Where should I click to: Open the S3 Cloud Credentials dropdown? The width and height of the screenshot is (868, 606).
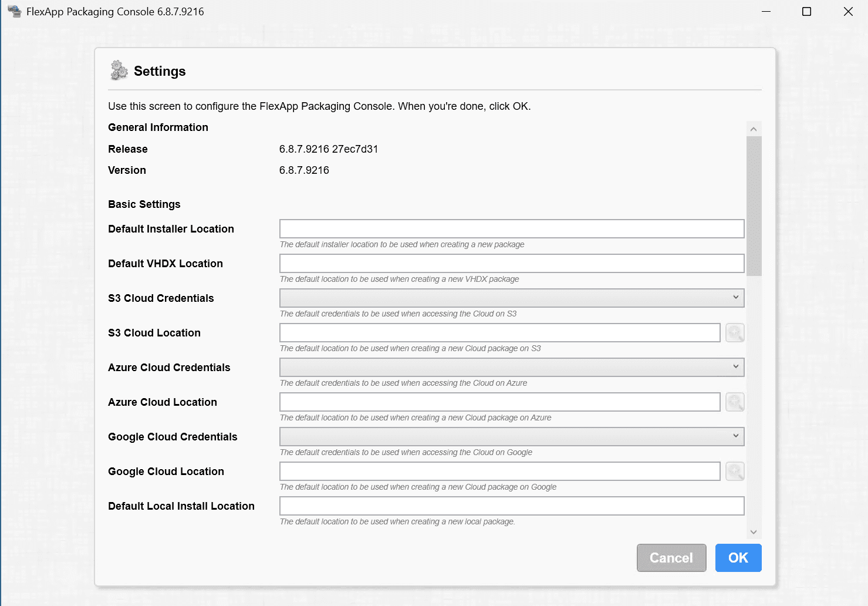point(511,298)
